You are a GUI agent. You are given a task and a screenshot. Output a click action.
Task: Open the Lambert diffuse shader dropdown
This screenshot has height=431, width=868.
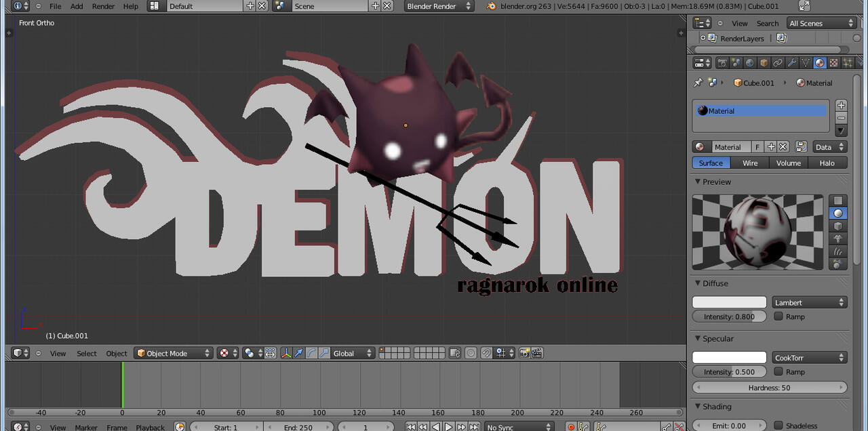[x=810, y=302]
